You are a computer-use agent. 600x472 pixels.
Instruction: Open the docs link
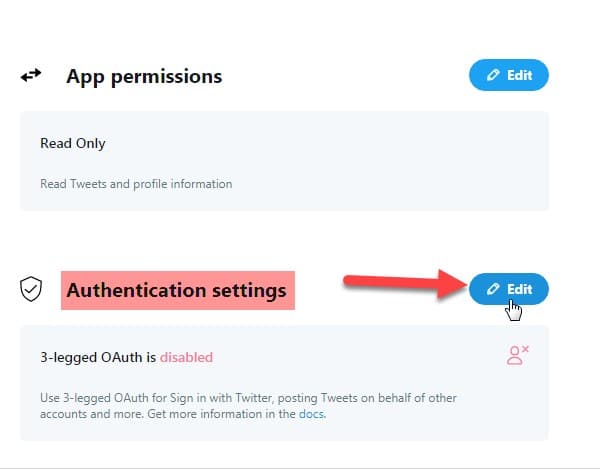point(310,414)
